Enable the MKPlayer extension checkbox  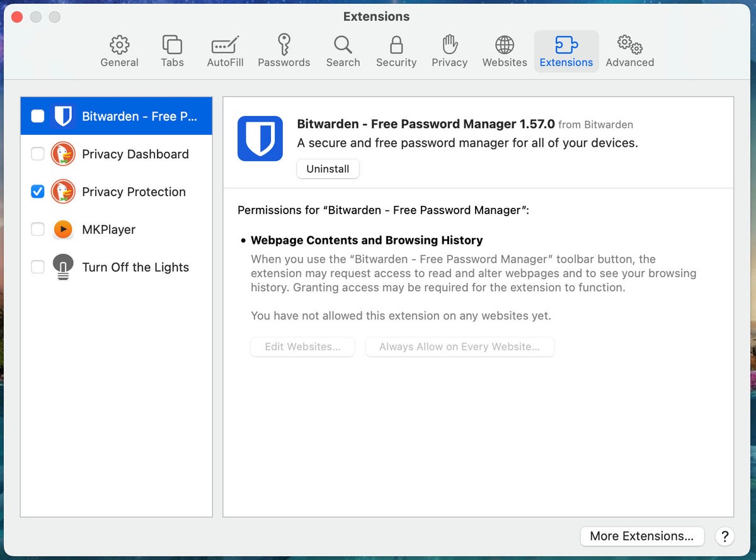(38, 229)
